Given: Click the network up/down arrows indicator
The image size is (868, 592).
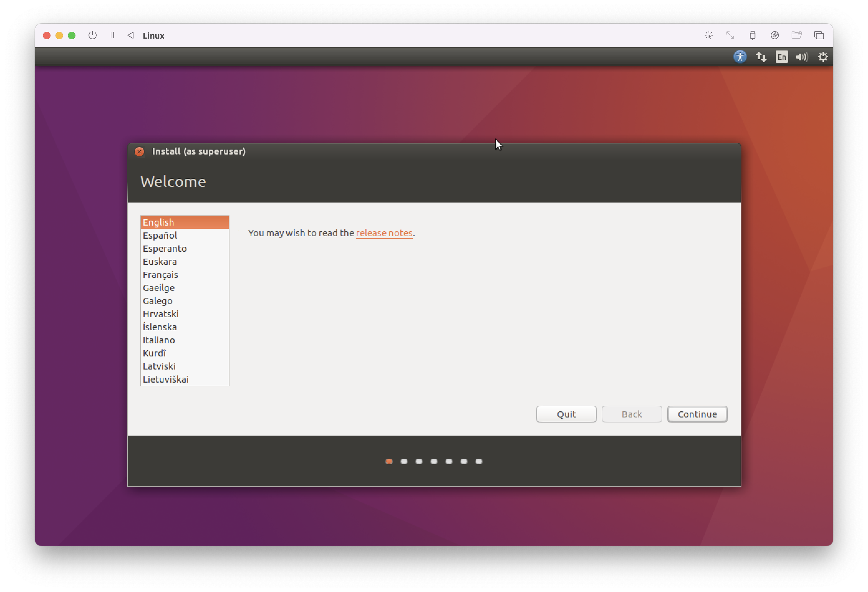Looking at the screenshot, I should pos(761,57).
